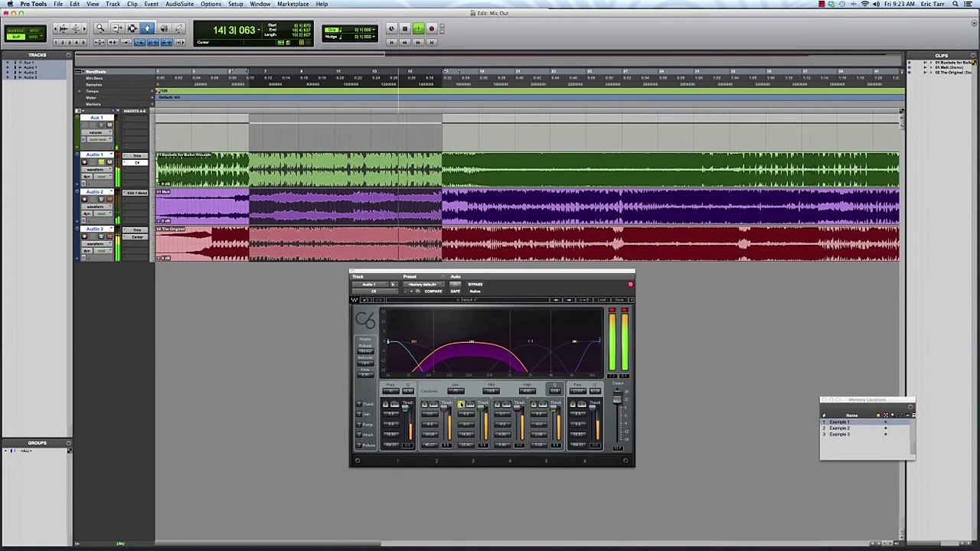Click the transport Record button
Image resolution: width=980 pixels, height=551 pixels.
coord(432,28)
